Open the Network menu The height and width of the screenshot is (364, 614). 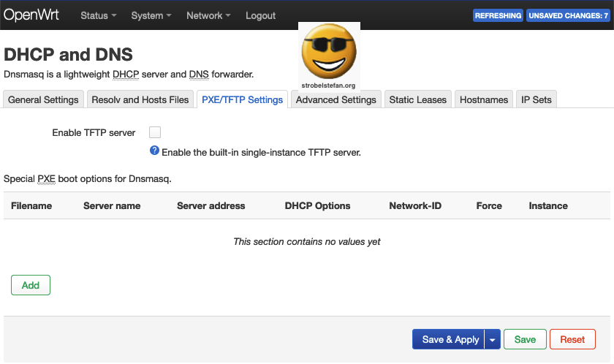[x=208, y=15]
